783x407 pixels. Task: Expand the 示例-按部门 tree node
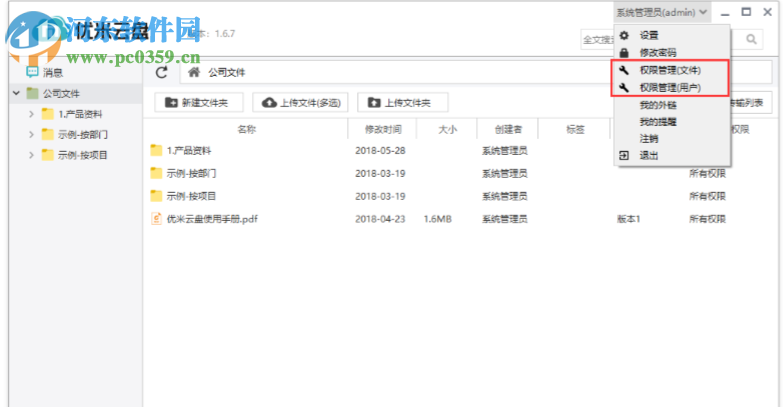[x=31, y=134]
